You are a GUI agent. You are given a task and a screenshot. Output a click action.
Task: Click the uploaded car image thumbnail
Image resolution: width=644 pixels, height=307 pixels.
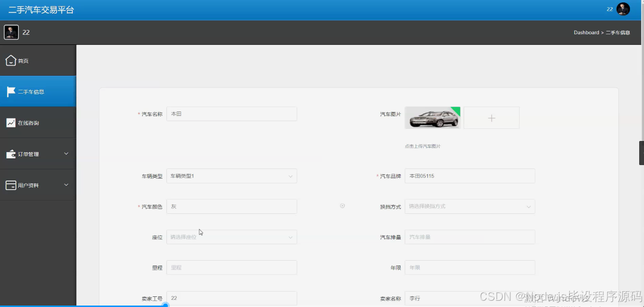pyautogui.click(x=433, y=118)
